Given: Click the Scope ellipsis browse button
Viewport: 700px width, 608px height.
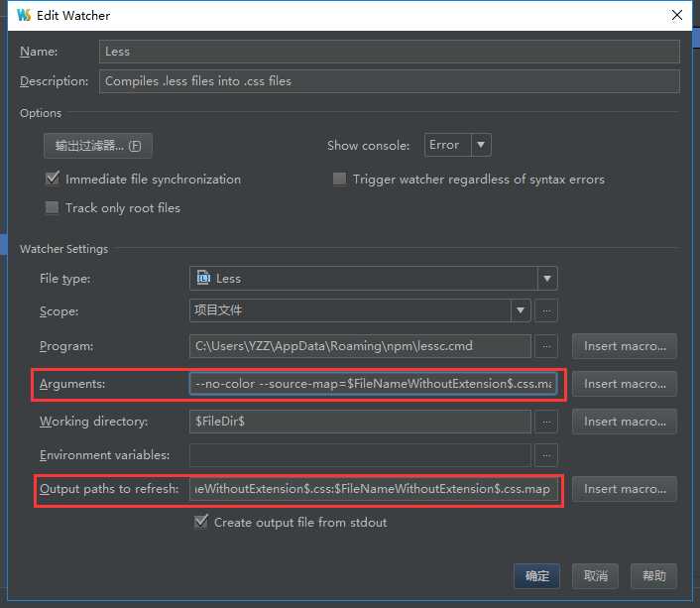Looking at the screenshot, I should tap(546, 310).
